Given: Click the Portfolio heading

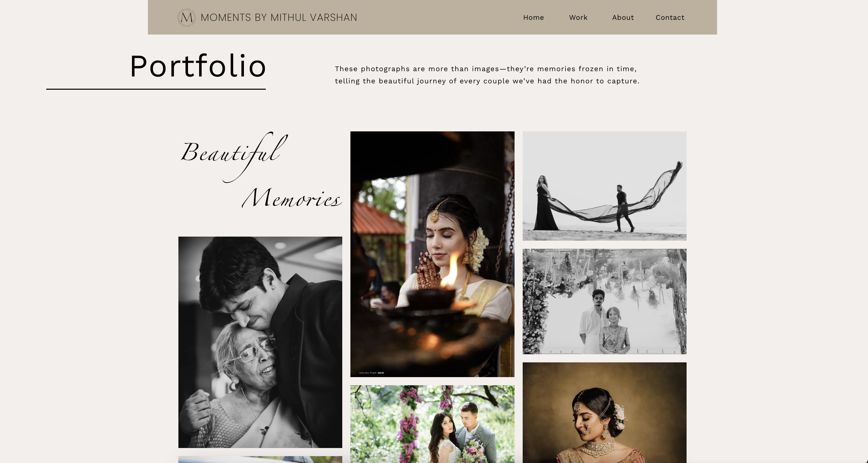Looking at the screenshot, I should (198, 66).
